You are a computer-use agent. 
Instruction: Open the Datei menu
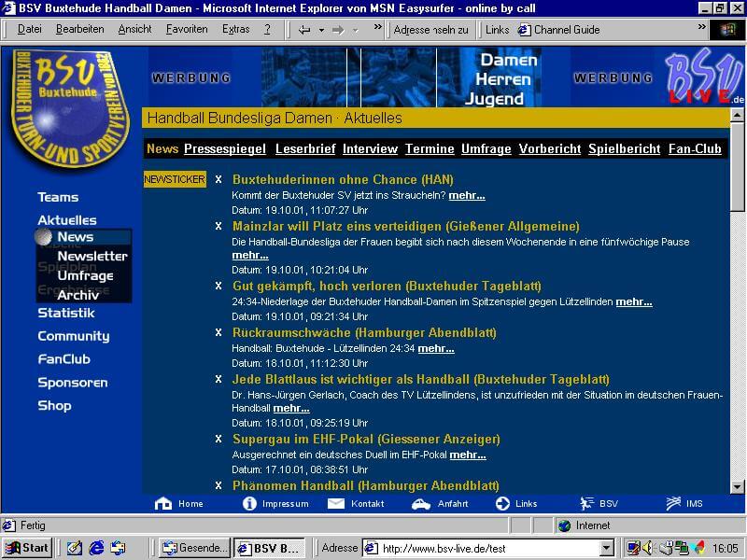click(x=30, y=30)
